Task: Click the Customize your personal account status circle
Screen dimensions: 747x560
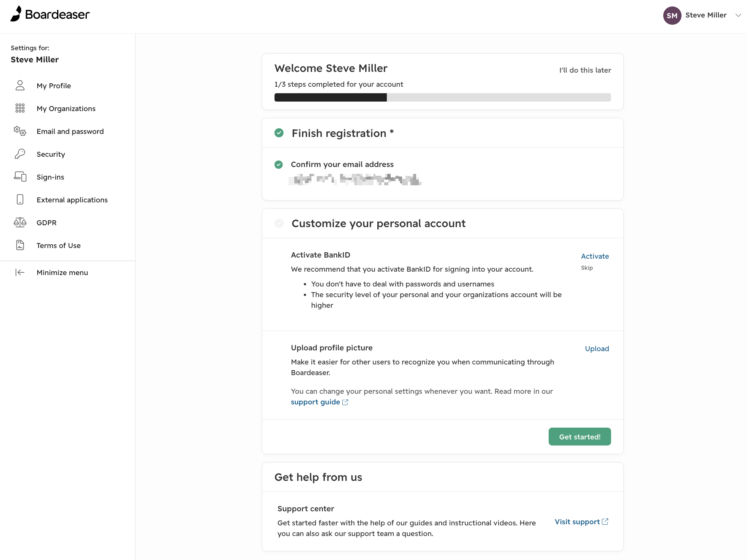Action: (x=279, y=223)
